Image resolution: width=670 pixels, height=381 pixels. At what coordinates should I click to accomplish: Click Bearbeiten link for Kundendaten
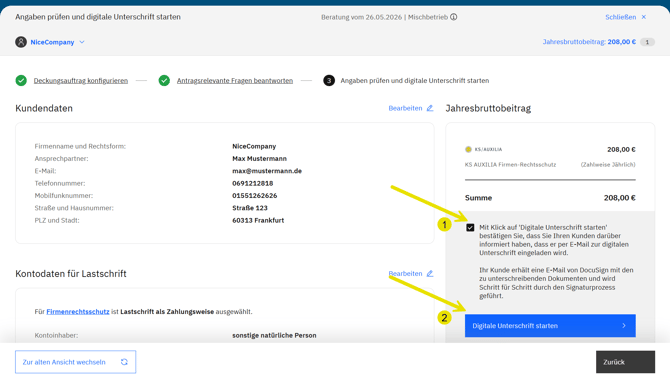pos(405,108)
